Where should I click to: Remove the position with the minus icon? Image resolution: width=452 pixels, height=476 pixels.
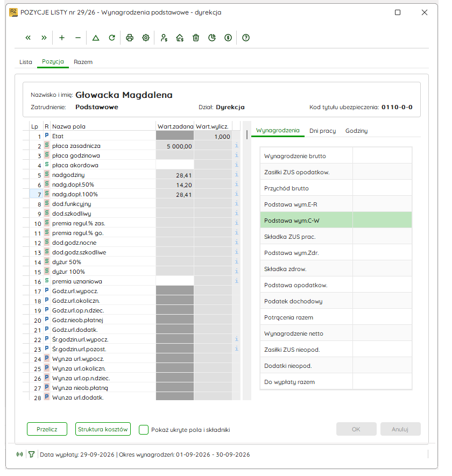coord(78,38)
